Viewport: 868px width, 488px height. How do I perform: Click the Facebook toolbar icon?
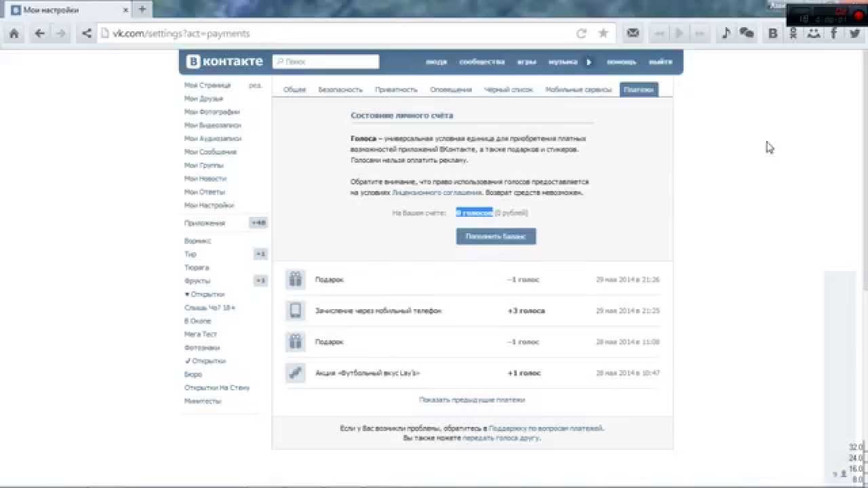834,33
